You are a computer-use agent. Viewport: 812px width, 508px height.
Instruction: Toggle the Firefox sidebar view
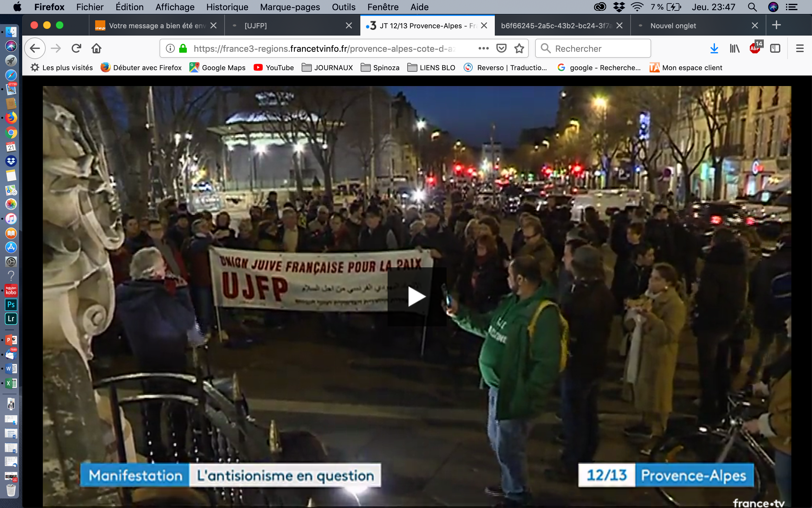775,48
